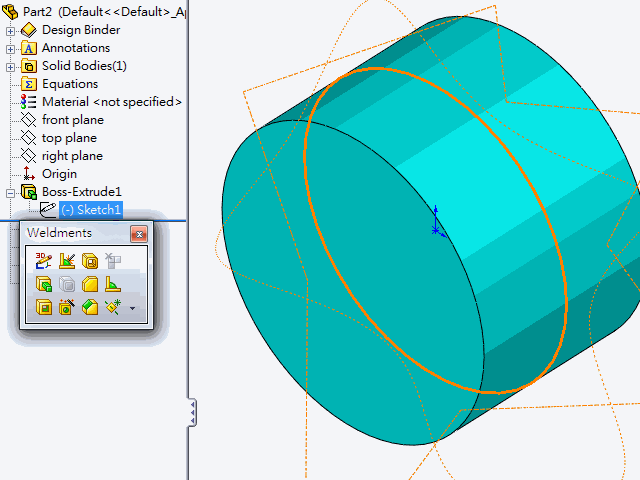Open the Weldments toolbar options arrow
Image resolution: width=640 pixels, height=480 pixels.
click(132, 309)
